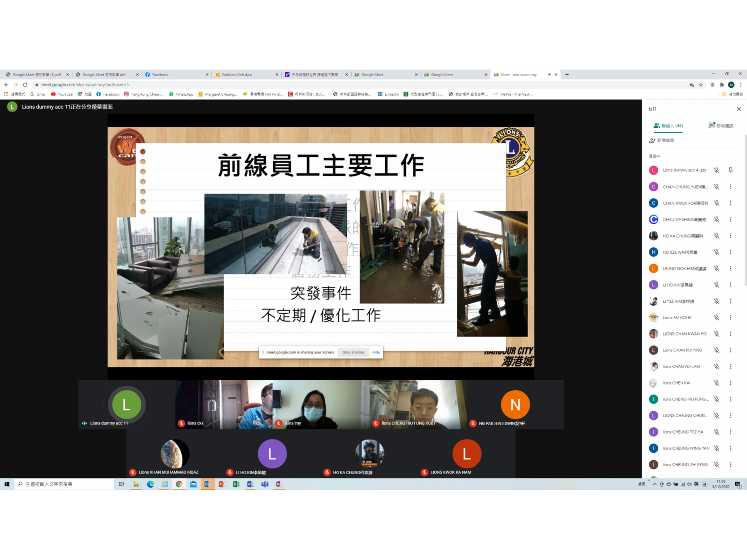Image resolution: width=747 pixels, height=560 pixels.
Task: Switch to the chat (即時通訊) tab
Action: click(x=720, y=126)
